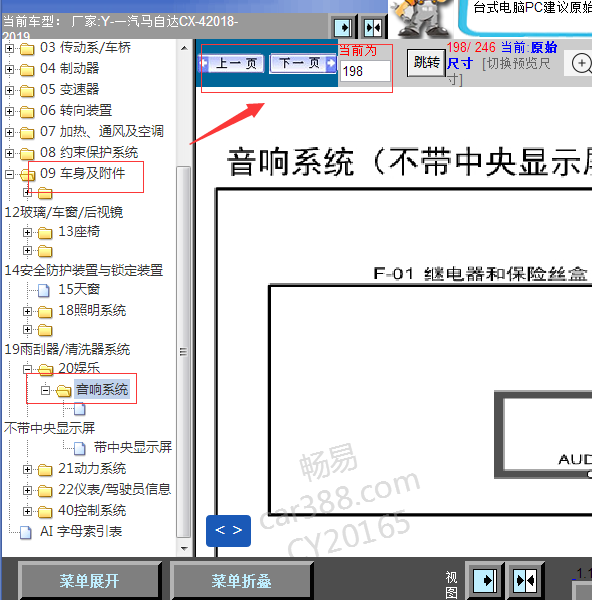Click the AI 字母索引表 page icon
The image size is (592, 600).
[x=26, y=532]
